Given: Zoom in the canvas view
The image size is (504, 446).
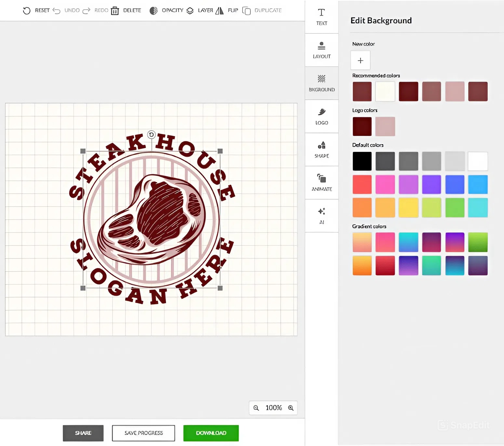Looking at the screenshot, I should click(291, 408).
